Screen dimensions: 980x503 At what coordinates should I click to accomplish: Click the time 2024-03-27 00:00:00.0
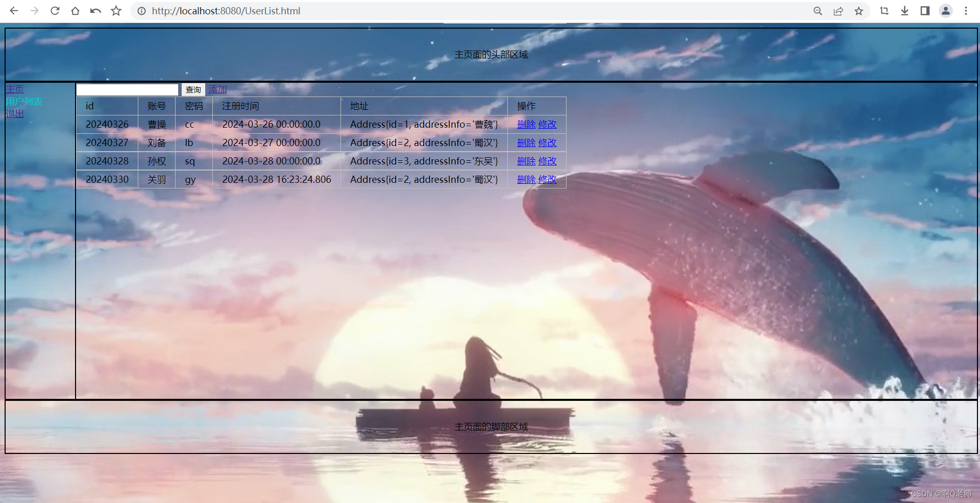tap(272, 142)
